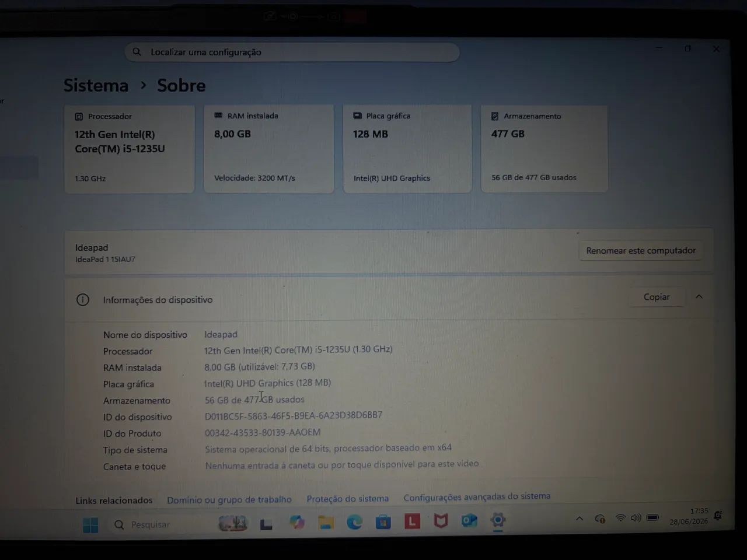
Task: Open the red Lenovo L app icon
Action: 412,521
